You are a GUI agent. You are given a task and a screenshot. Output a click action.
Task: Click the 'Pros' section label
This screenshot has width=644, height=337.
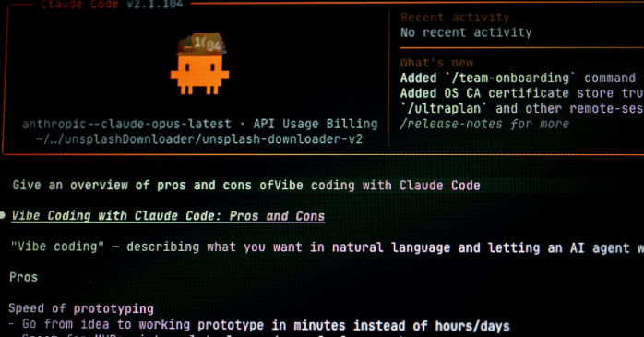tap(23, 277)
